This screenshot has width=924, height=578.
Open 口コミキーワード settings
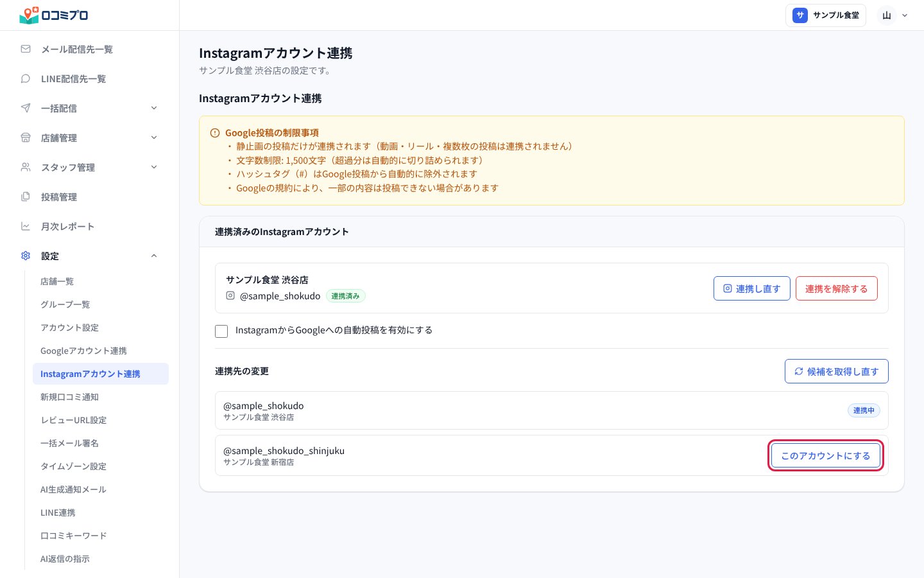tap(101, 536)
